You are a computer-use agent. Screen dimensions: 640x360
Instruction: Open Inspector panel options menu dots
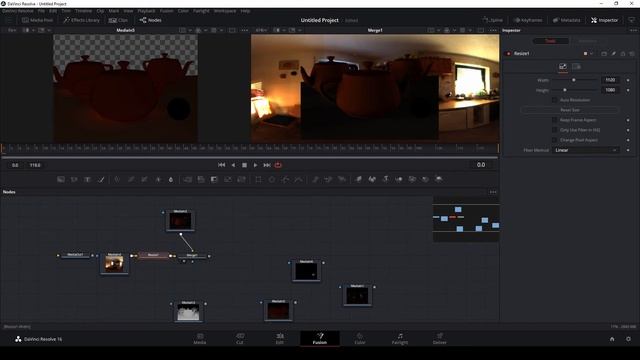coord(633,30)
